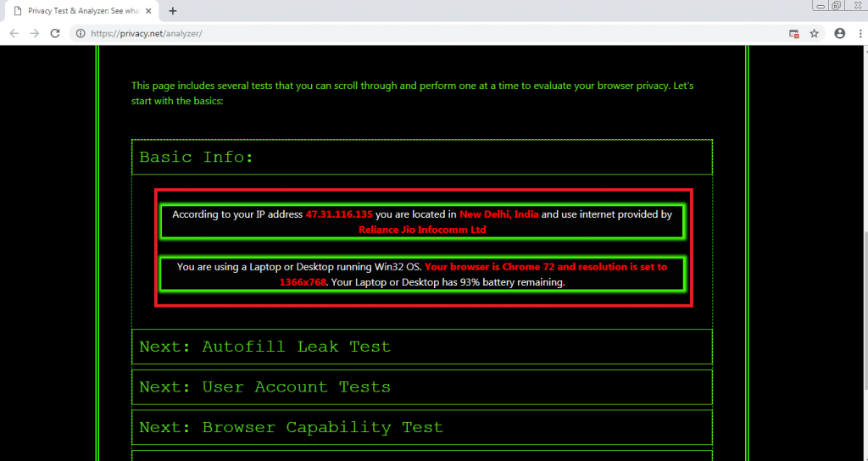Go back to the previous page
Image resolution: width=868 pixels, height=461 pixels.
[14, 34]
